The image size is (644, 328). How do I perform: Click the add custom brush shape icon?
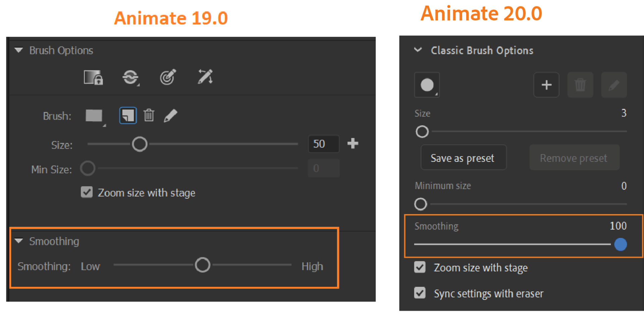pos(128,116)
